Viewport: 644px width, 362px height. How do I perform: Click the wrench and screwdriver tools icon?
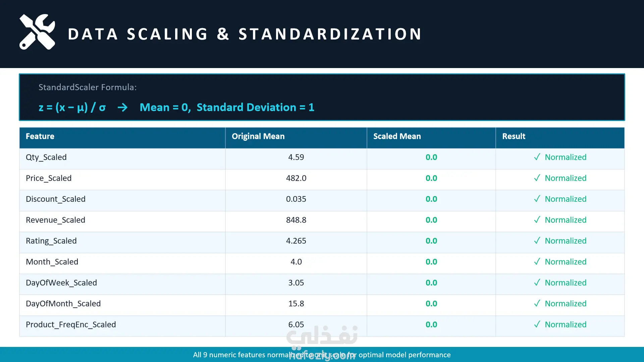pos(37,32)
